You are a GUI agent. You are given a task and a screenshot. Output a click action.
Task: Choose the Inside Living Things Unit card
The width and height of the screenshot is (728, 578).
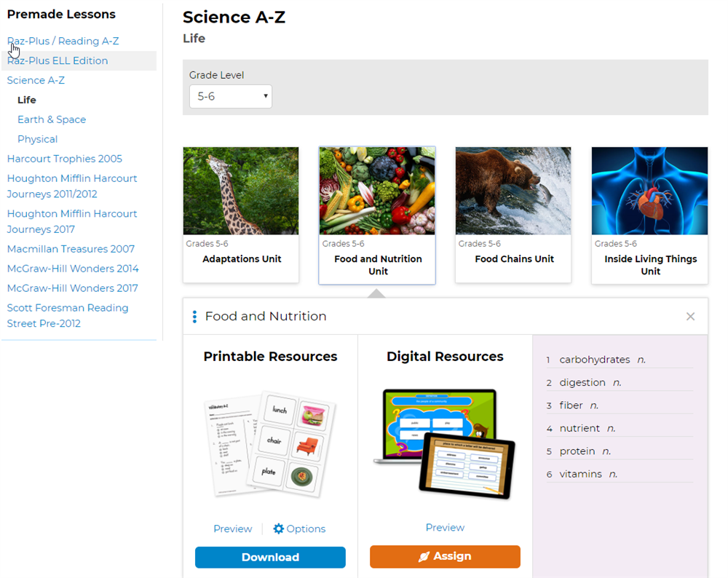coord(649,215)
